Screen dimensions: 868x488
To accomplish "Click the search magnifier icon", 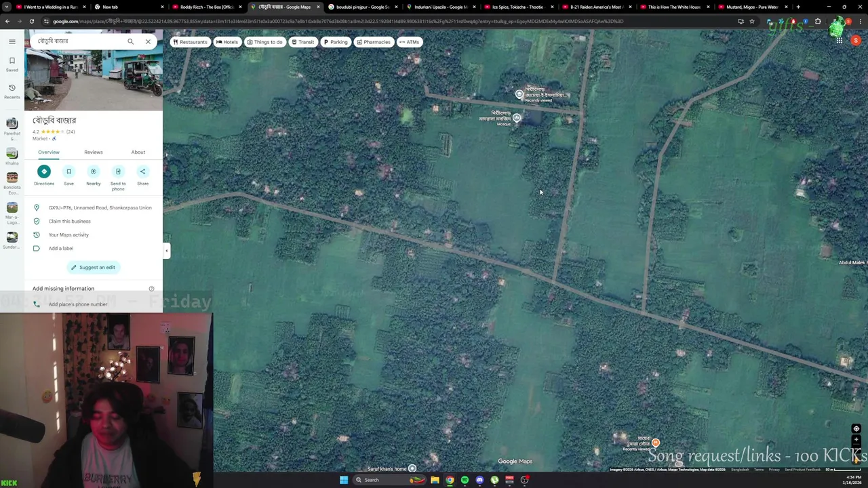I will coord(130,41).
